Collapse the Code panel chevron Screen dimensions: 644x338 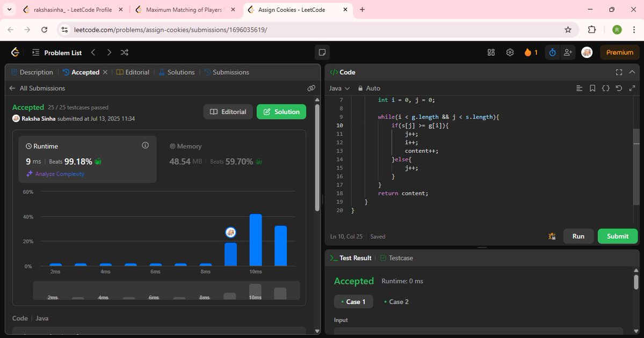[x=632, y=72]
